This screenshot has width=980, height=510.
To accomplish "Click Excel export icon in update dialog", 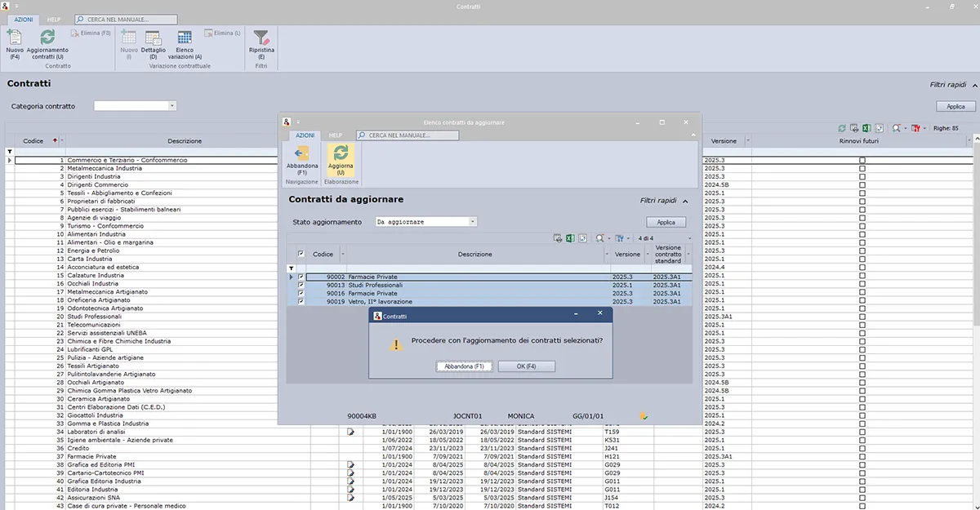I will coord(571,238).
